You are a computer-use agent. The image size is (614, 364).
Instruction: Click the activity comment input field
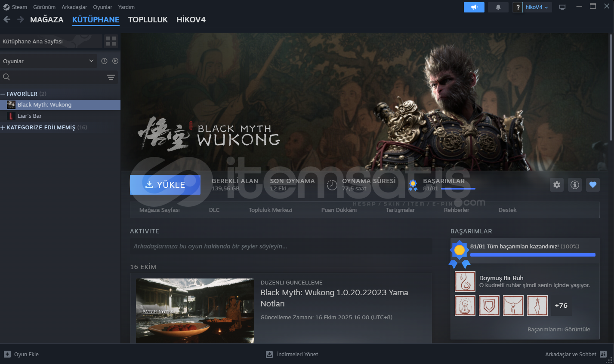coord(281,246)
